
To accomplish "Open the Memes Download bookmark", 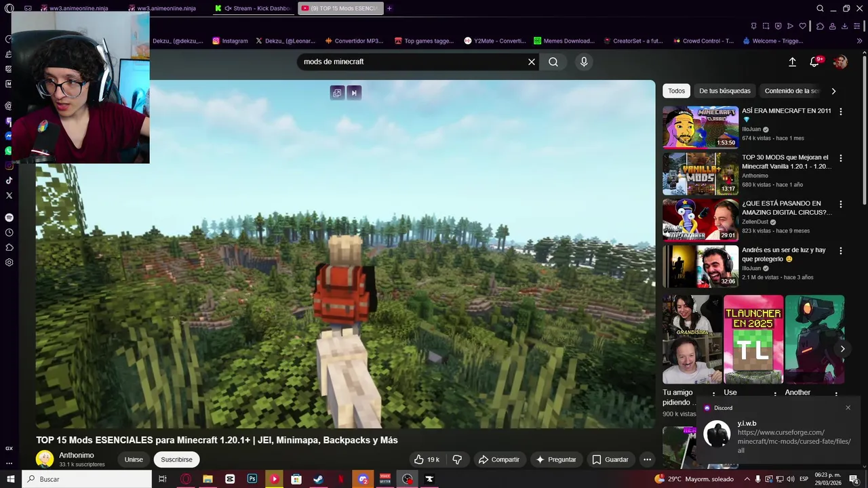I will (x=564, y=41).
